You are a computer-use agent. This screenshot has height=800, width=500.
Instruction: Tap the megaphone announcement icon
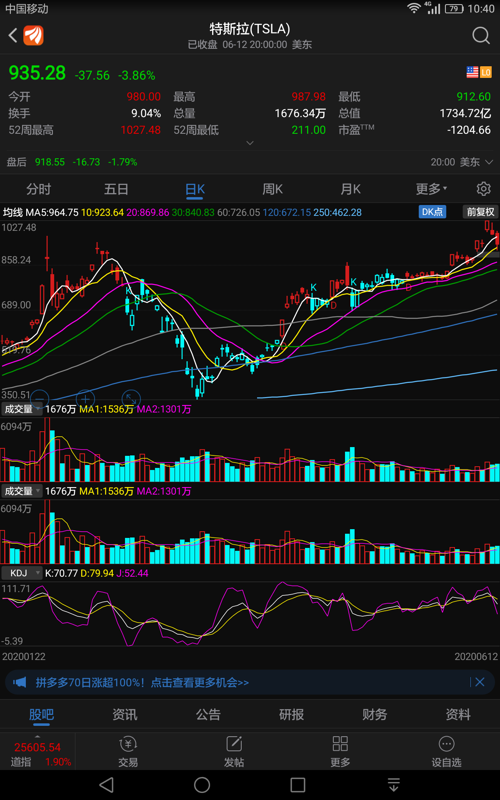pos(19,682)
